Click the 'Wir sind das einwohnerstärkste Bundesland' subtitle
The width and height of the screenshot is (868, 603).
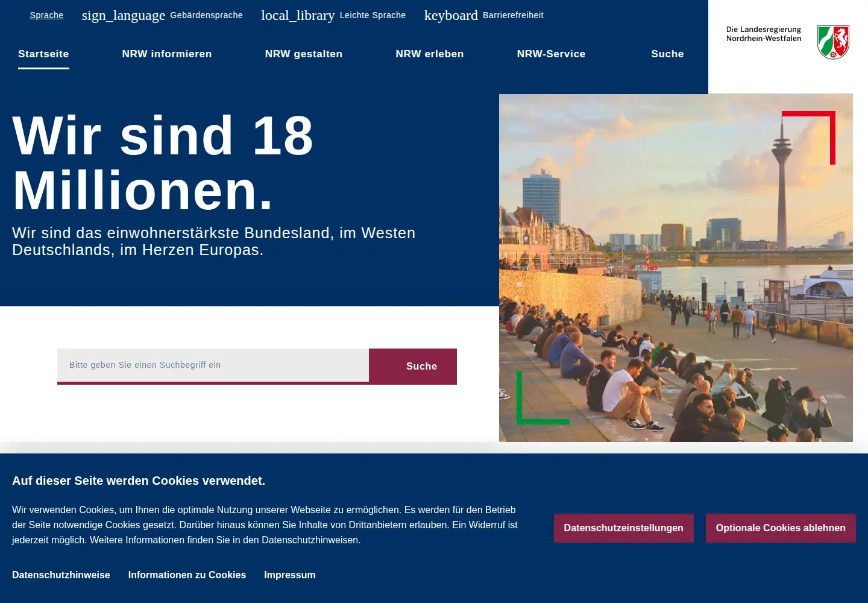point(214,241)
